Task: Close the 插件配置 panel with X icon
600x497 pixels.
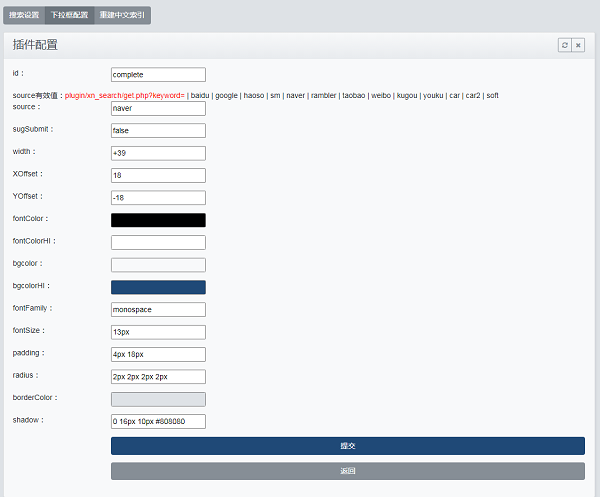Action: pyautogui.click(x=578, y=45)
